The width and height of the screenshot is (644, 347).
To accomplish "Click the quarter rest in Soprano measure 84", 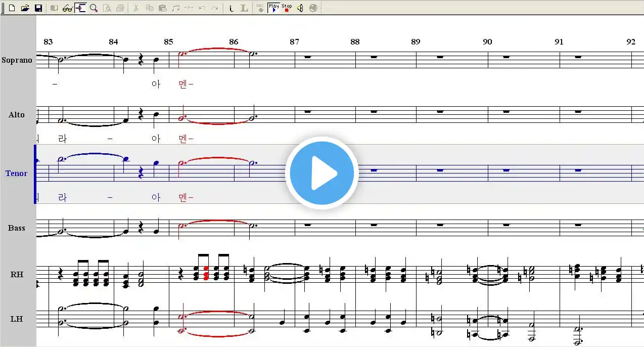I will pos(142,60).
